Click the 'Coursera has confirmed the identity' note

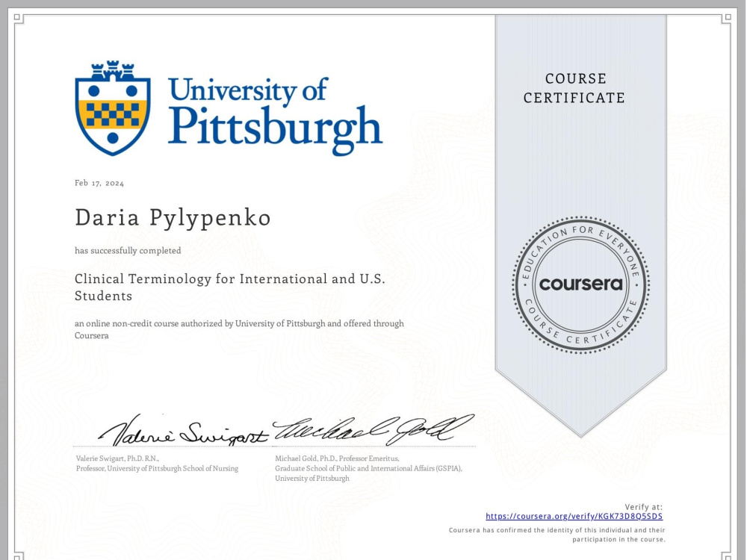[557, 535]
